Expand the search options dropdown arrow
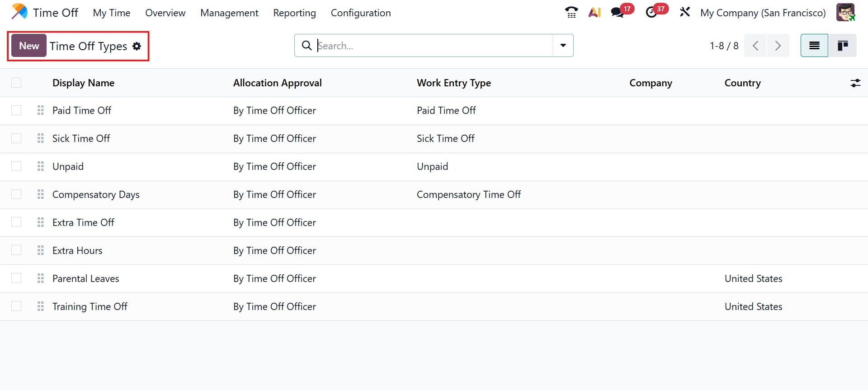Viewport: 868px width, 390px height. tap(563, 46)
